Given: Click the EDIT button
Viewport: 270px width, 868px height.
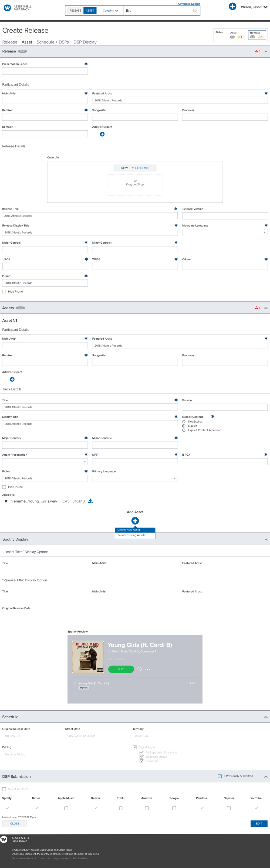Looking at the screenshot, I should (259, 824).
